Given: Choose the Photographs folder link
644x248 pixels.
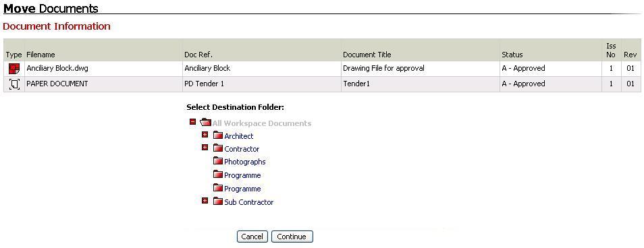Looking at the screenshot, I should (x=245, y=162).
